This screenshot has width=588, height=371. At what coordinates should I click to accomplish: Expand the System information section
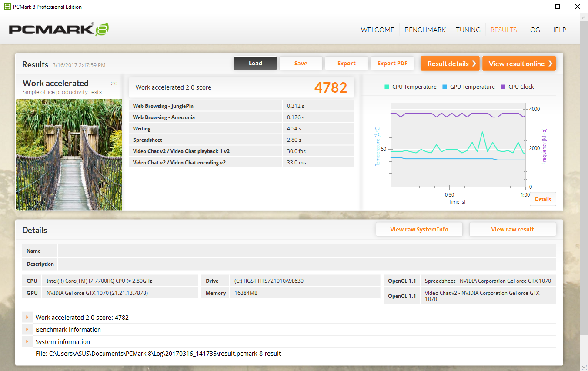tap(27, 342)
